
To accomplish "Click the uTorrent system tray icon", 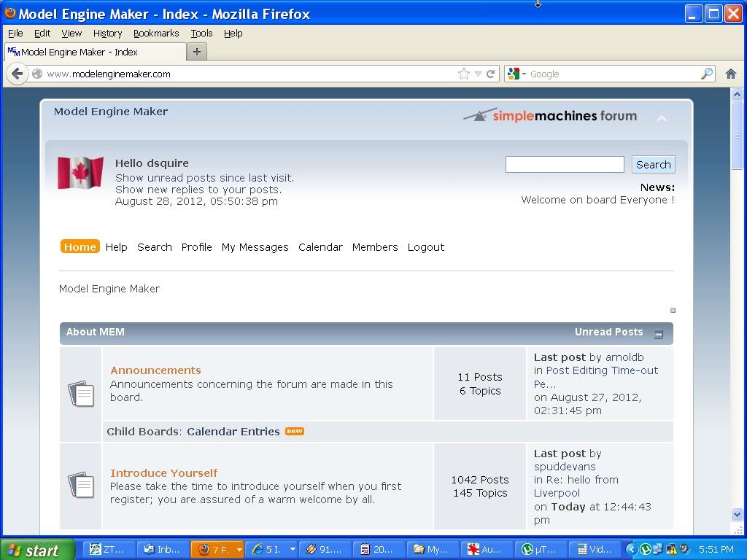I will tap(645, 550).
